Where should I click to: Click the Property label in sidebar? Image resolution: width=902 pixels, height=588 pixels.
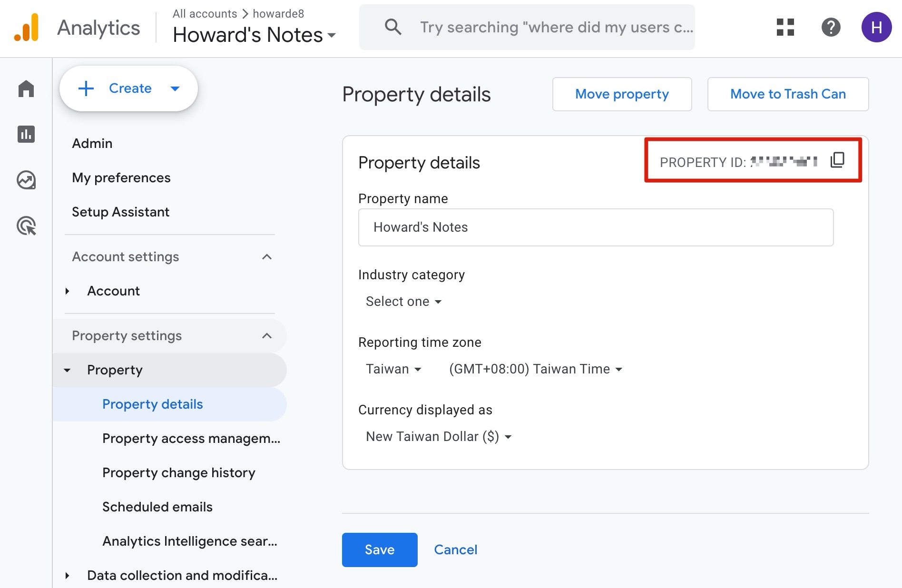(115, 370)
